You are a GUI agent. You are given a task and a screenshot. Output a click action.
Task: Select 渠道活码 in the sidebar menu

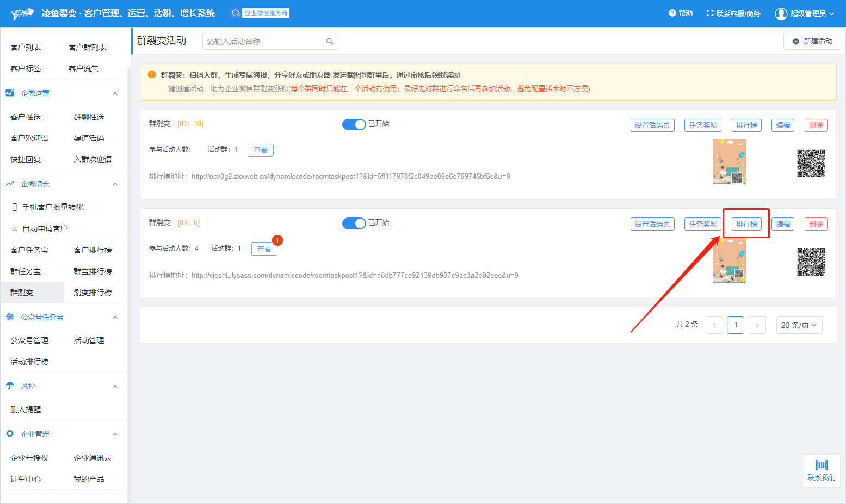point(89,138)
